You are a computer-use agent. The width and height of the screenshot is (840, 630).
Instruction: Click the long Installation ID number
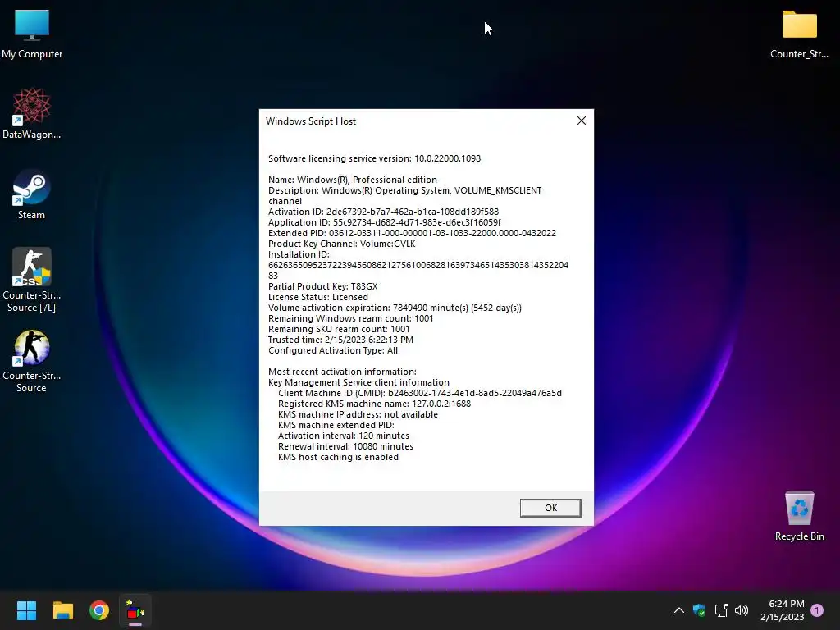point(418,271)
